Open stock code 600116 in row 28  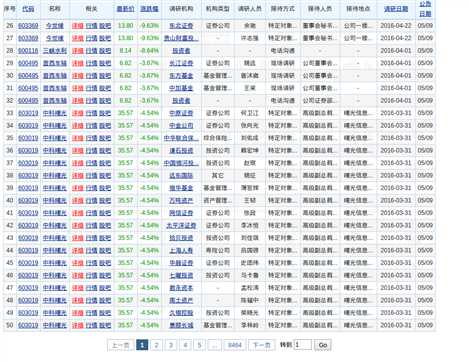28,51
